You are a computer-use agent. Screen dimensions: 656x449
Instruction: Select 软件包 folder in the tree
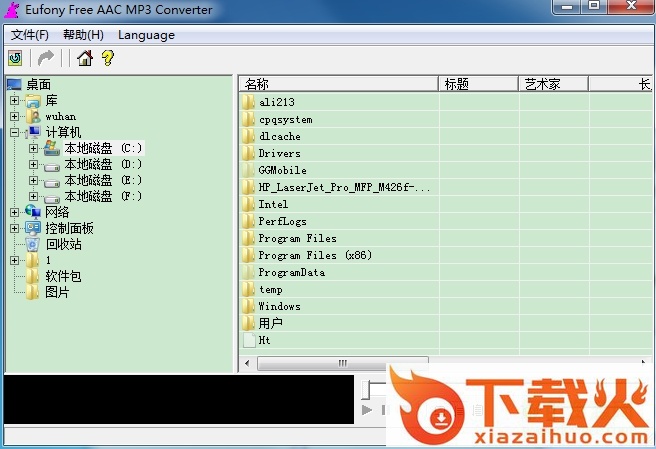point(64,276)
